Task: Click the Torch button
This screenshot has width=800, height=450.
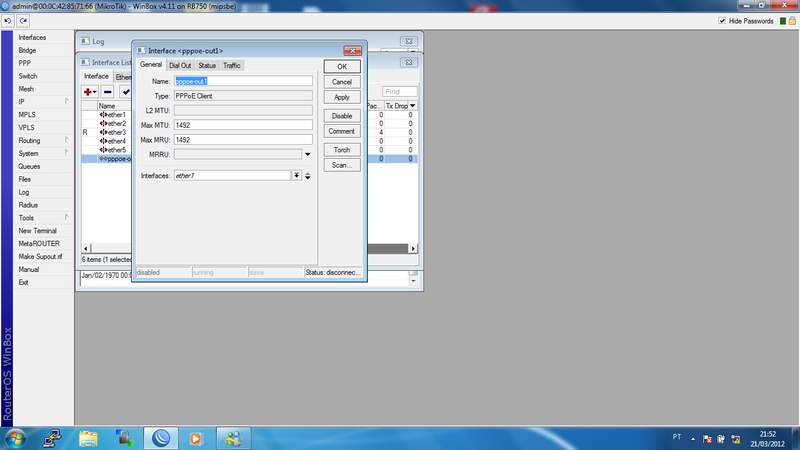Action: 342,149
